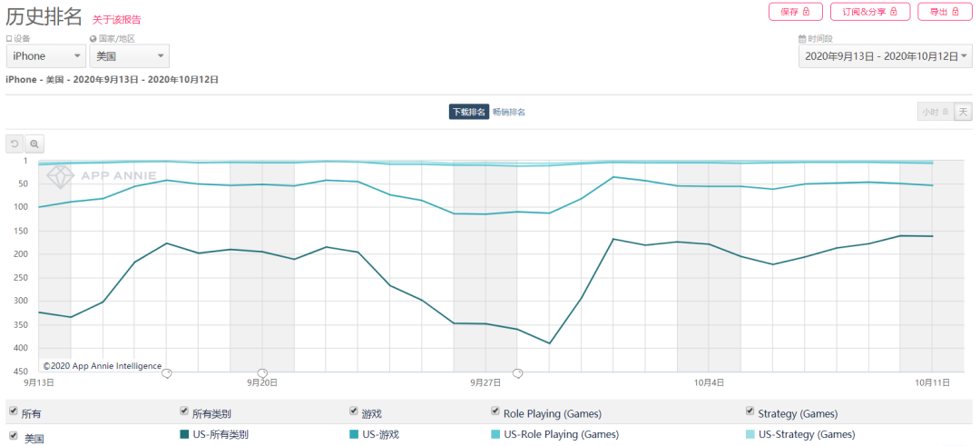Click the first event marker near 9月13日
Screen dimensions: 980x446
click(x=166, y=373)
